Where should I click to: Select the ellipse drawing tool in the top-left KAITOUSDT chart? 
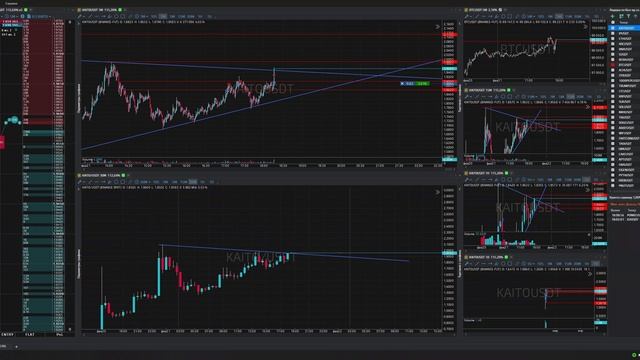point(116,17)
